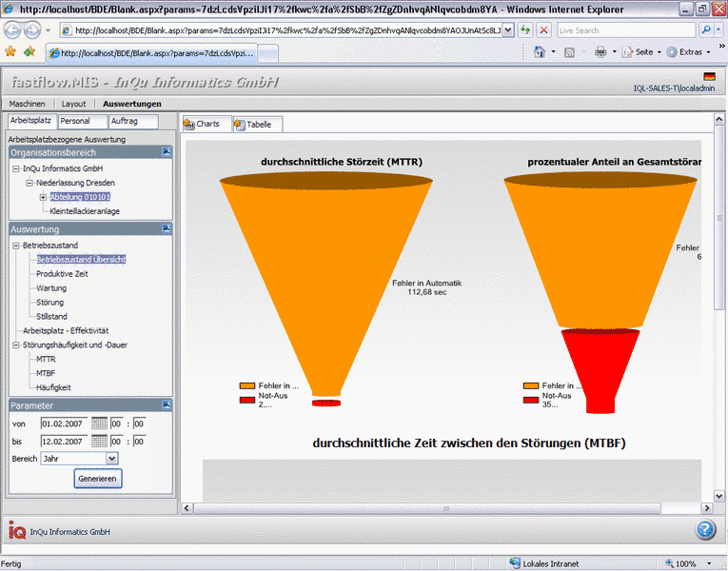728x571 pixels.
Task: Collapse the Parameter panel using its header icon
Action: point(167,404)
